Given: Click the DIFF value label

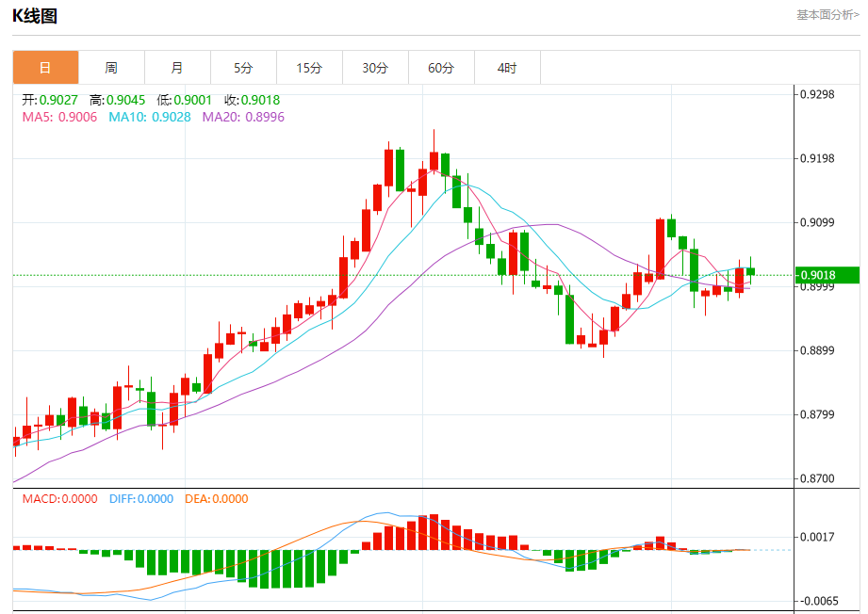Looking at the screenshot, I should coord(141,499).
